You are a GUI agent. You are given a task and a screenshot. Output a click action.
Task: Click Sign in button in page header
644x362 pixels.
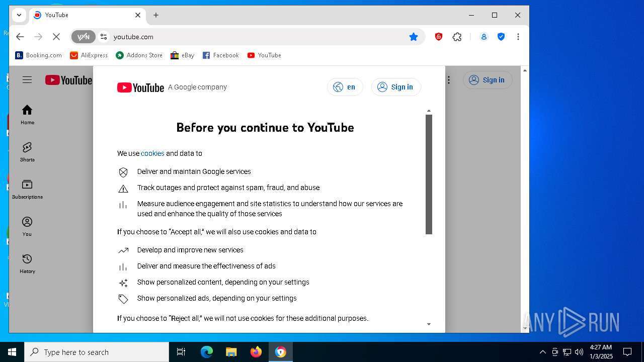[488, 80]
